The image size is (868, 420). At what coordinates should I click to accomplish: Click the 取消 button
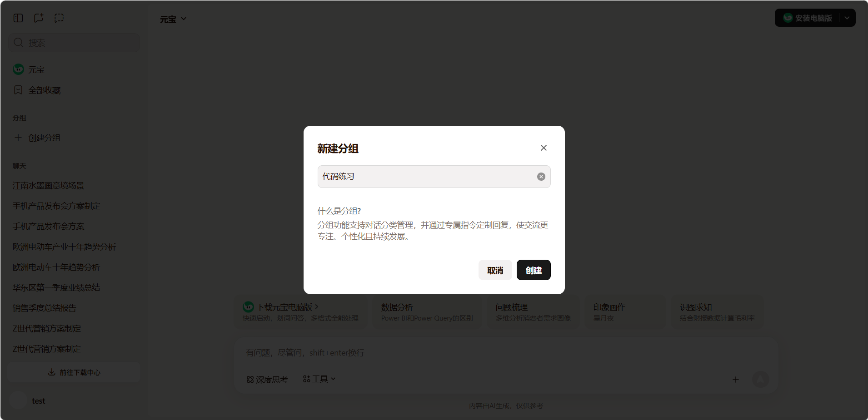click(495, 270)
